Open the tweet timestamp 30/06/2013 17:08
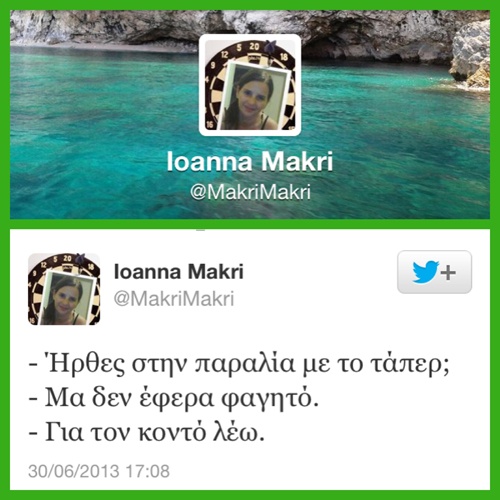 pos(99,471)
